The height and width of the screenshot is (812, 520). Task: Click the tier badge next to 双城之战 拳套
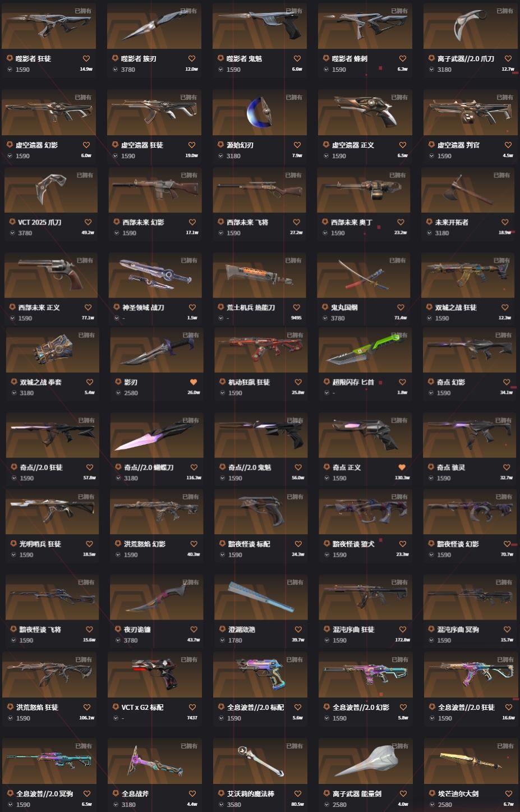(14, 382)
